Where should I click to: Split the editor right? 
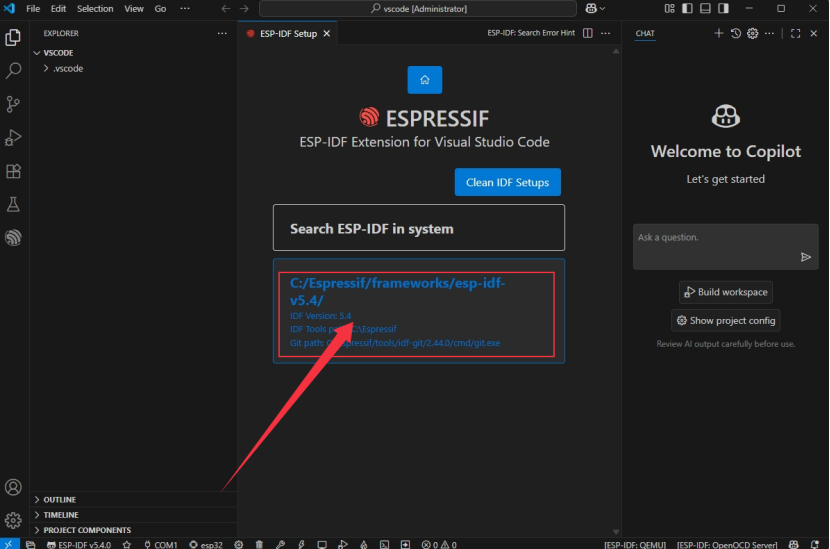click(588, 33)
